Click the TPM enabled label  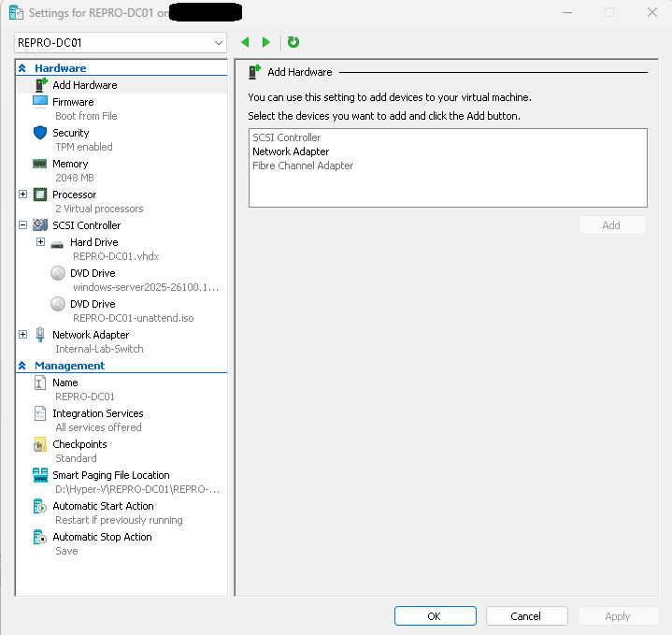click(x=84, y=147)
